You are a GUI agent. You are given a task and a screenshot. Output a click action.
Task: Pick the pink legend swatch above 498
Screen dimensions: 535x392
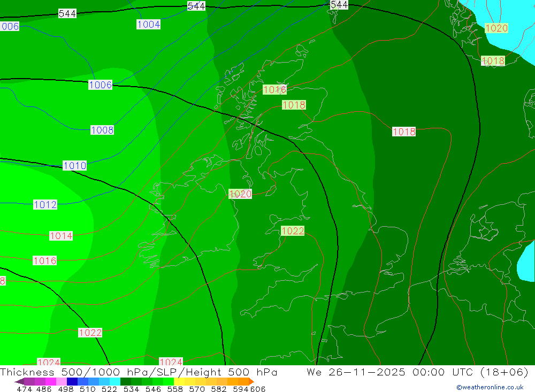60,381
